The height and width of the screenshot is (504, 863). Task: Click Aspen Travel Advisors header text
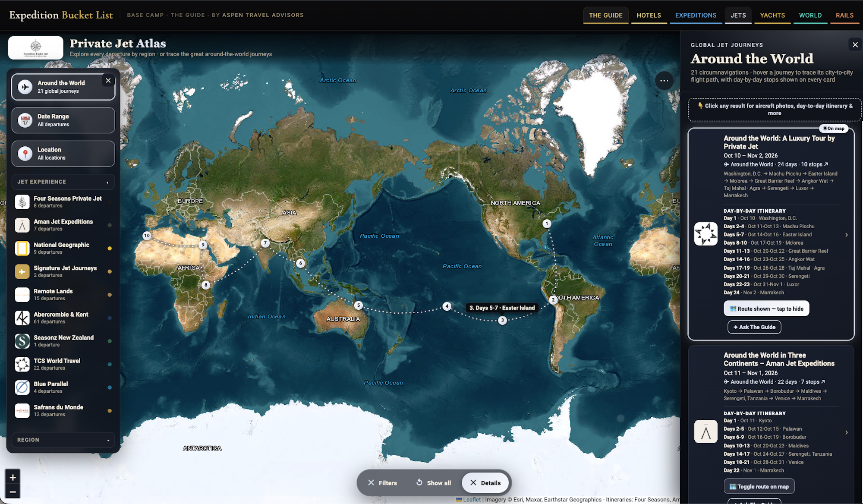tap(263, 15)
